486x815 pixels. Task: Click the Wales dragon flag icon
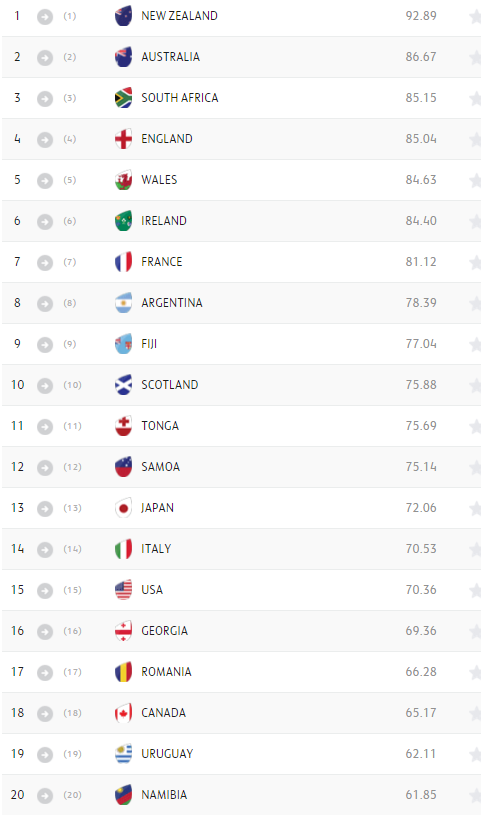coord(123,180)
